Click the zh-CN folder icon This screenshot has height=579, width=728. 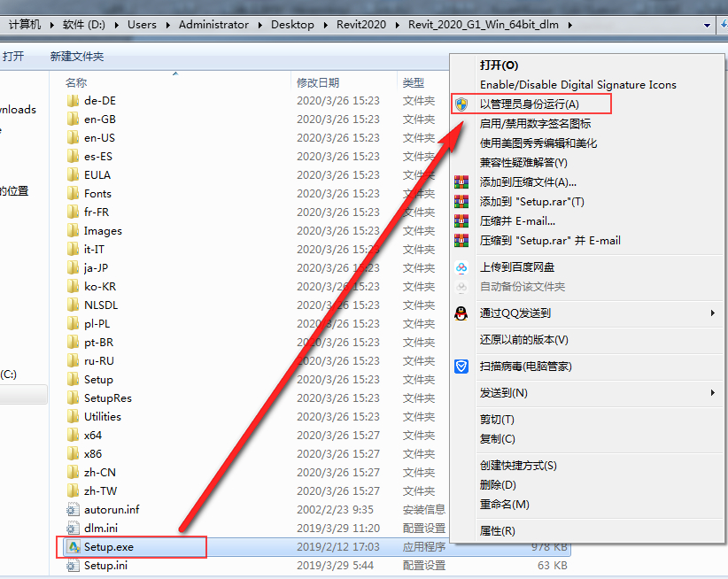tap(73, 472)
